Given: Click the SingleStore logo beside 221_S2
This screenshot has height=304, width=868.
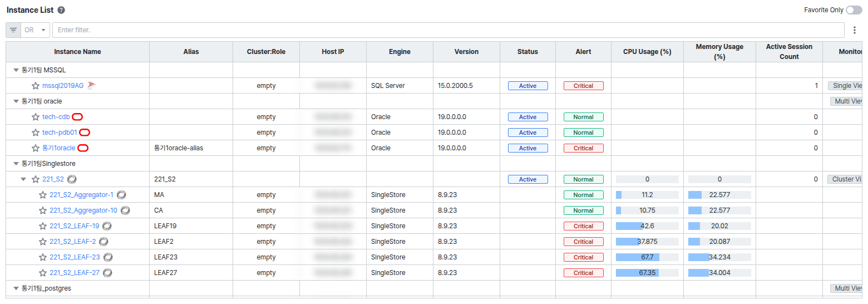Looking at the screenshot, I should [x=71, y=179].
